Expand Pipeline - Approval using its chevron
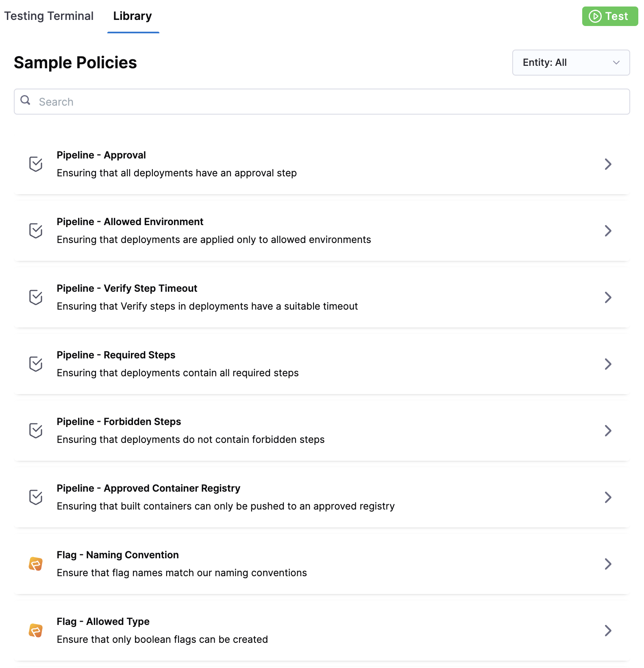Screen dimensions: 644x668 (x=608, y=164)
